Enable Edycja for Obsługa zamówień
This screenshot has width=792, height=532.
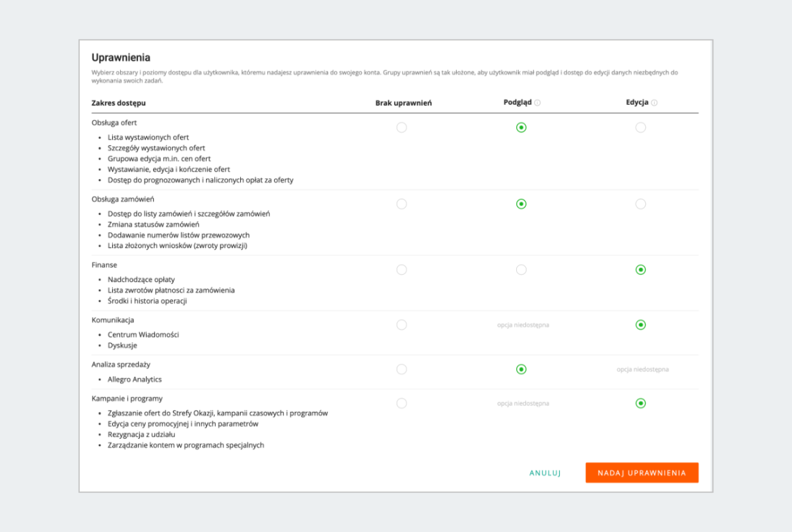640,204
